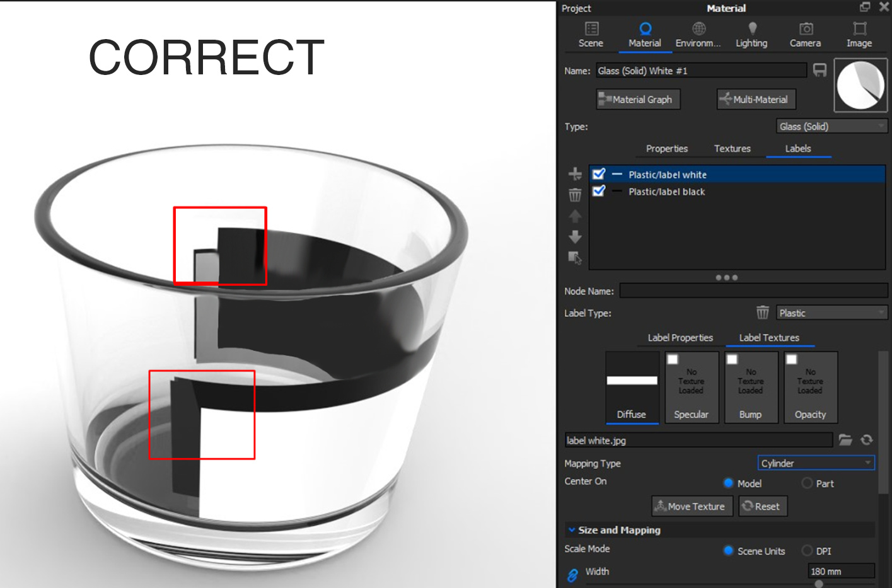
Task: Move label up in the list
Action: pos(575,216)
